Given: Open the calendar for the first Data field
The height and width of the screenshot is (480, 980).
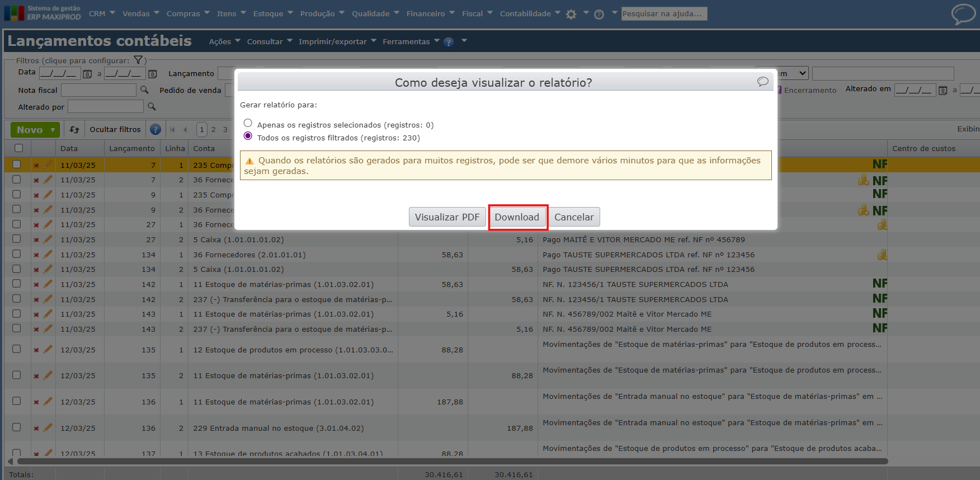Looking at the screenshot, I should pyautogui.click(x=87, y=74).
